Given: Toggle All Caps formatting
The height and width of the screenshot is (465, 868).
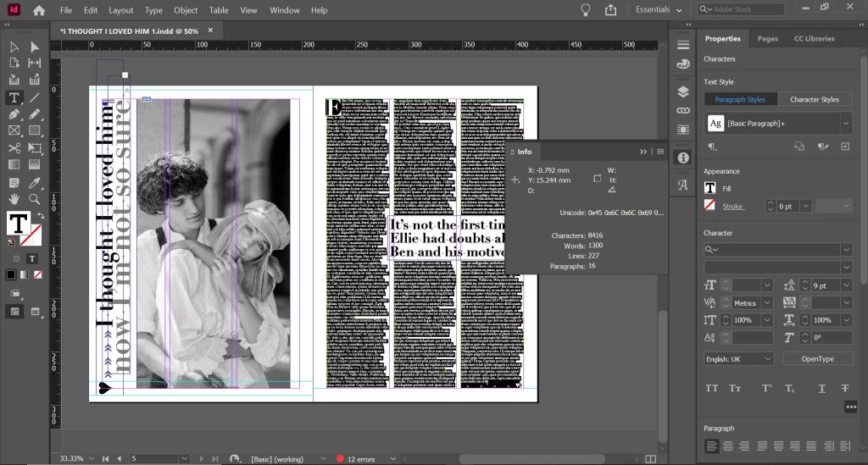Looking at the screenshot, I should pos(712,388).
